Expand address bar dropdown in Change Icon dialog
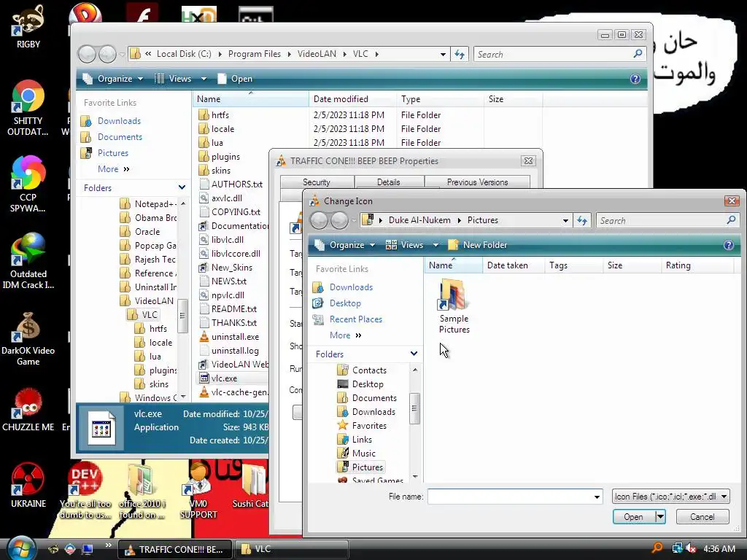 click(565, 220)
